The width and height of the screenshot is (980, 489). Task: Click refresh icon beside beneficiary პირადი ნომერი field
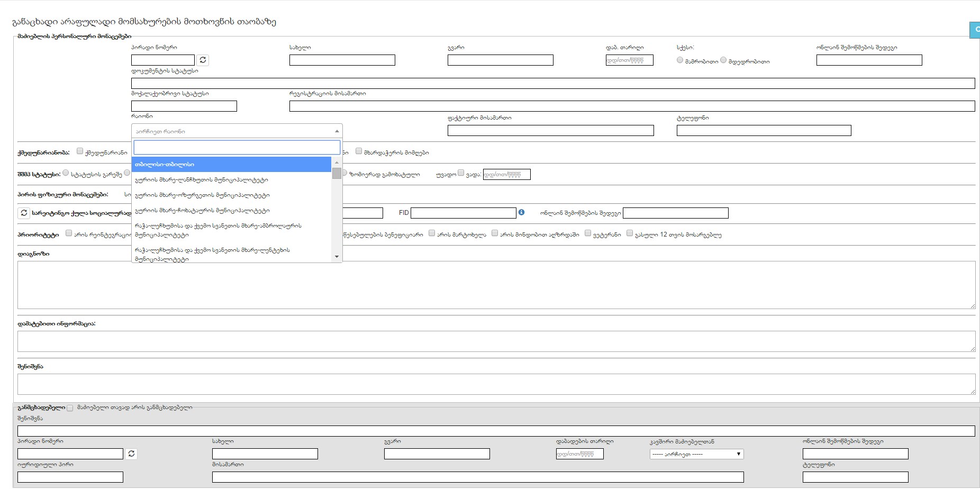point(203,60)
